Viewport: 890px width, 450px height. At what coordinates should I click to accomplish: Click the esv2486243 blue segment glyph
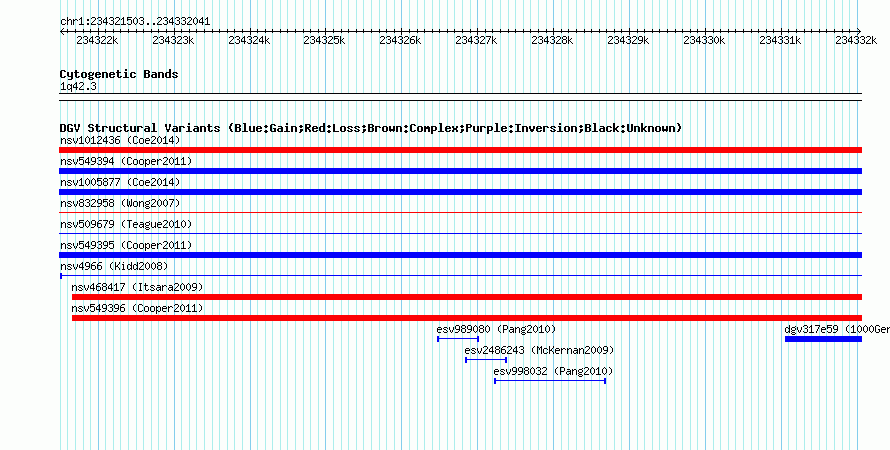click(486, 360)
